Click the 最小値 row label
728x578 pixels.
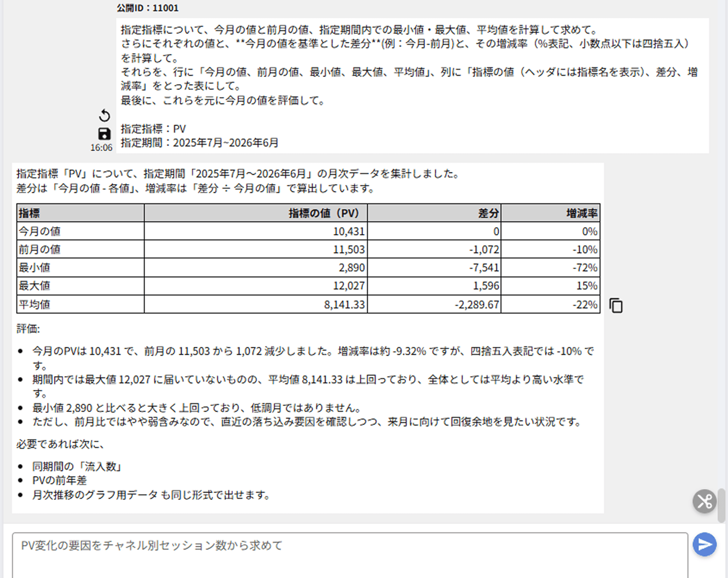tap(81, 267)
